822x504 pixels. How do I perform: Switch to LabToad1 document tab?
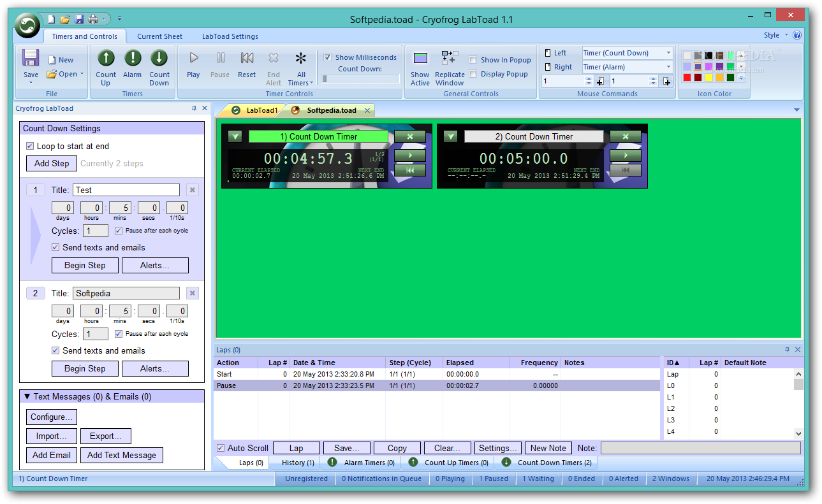tap(254, 110)
